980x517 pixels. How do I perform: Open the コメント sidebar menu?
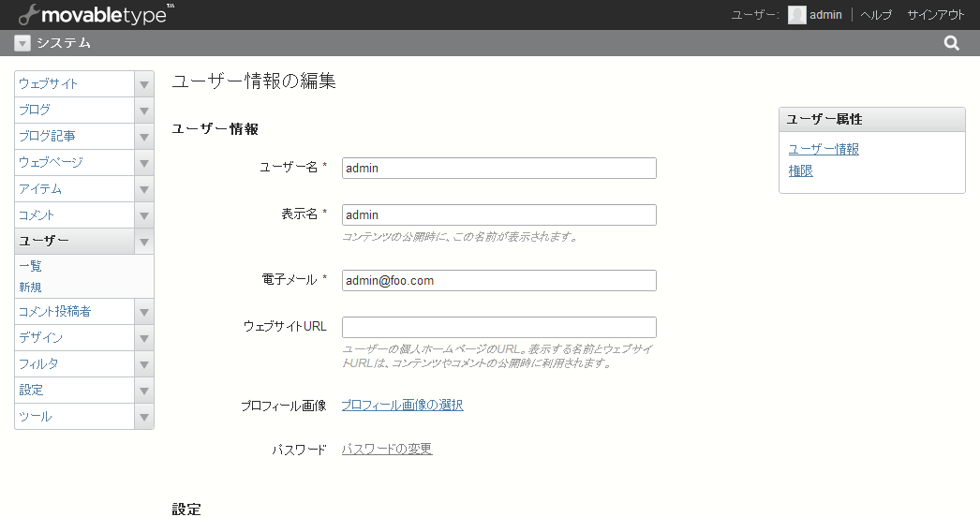(74, 215)
